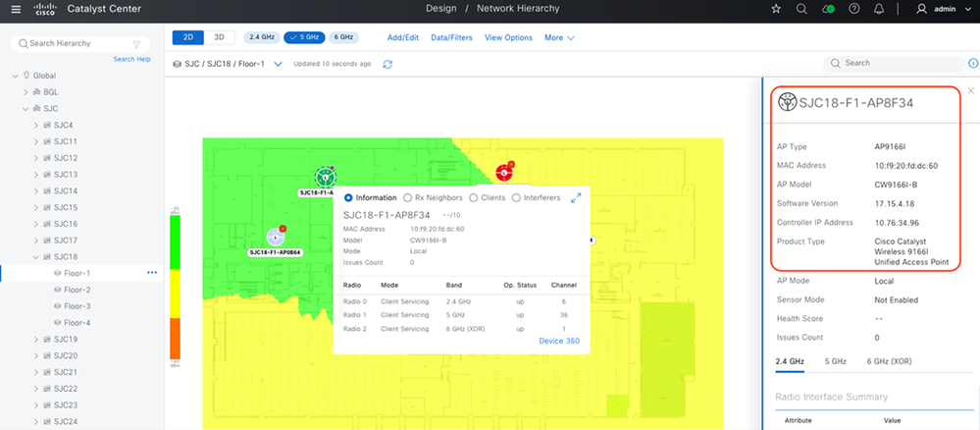Open the Device 360 link
The width and height of the screenshot is (980, 430).
pos(559,341)
